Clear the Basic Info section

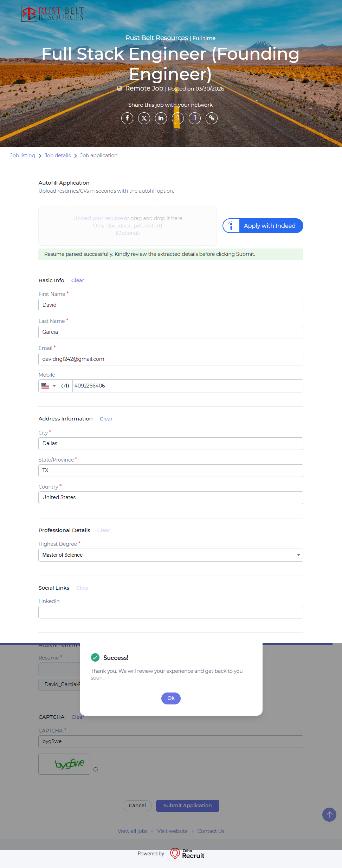[78, 280]
